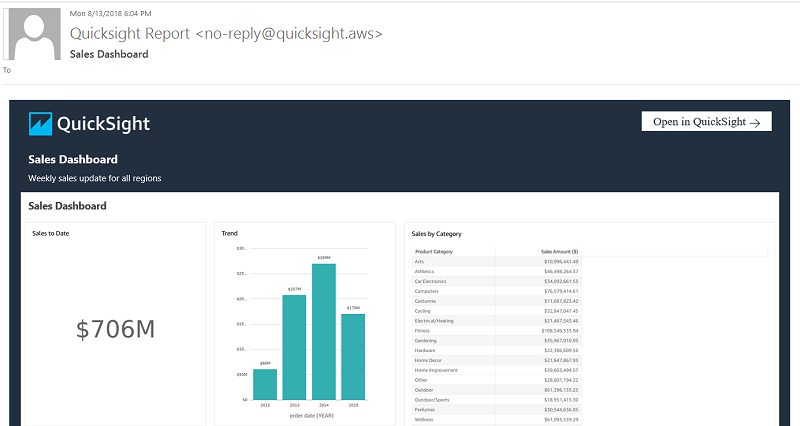This screenshot has height=426, width=800.
Task: Select the Hardware category row
Action: [x=496, y=350]
